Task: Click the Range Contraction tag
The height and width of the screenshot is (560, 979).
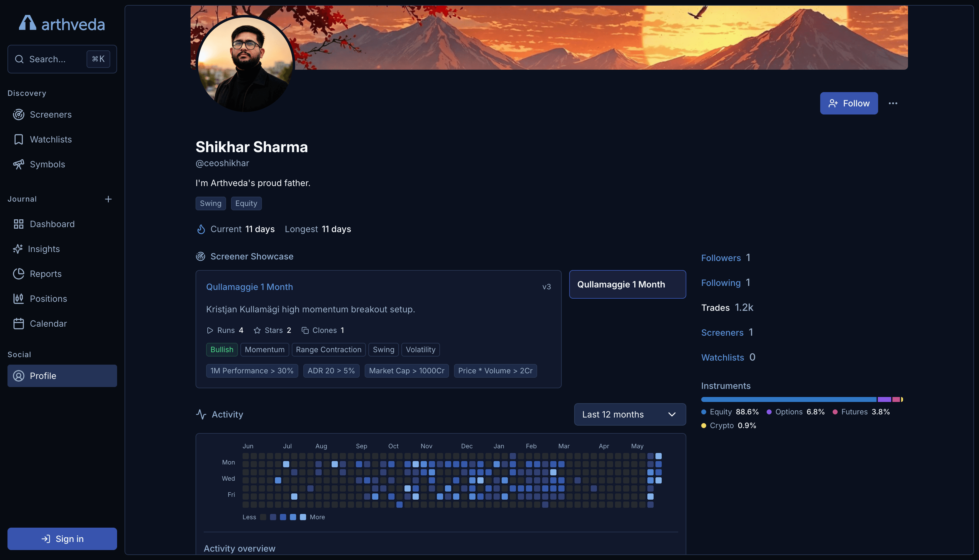Action: click(329, 350)
